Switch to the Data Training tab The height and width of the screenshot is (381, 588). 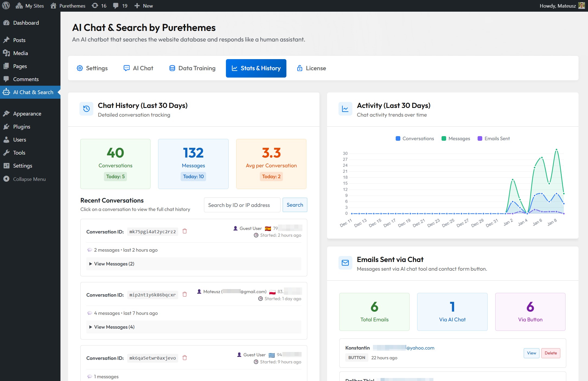[192, 68]
